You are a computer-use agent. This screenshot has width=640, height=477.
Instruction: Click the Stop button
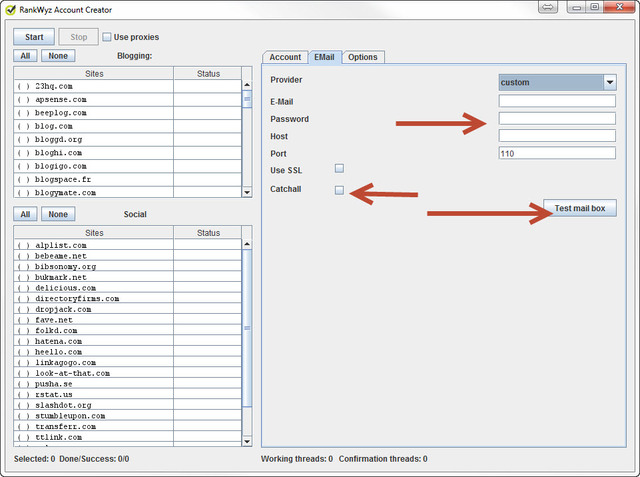[x=78, y=37]
